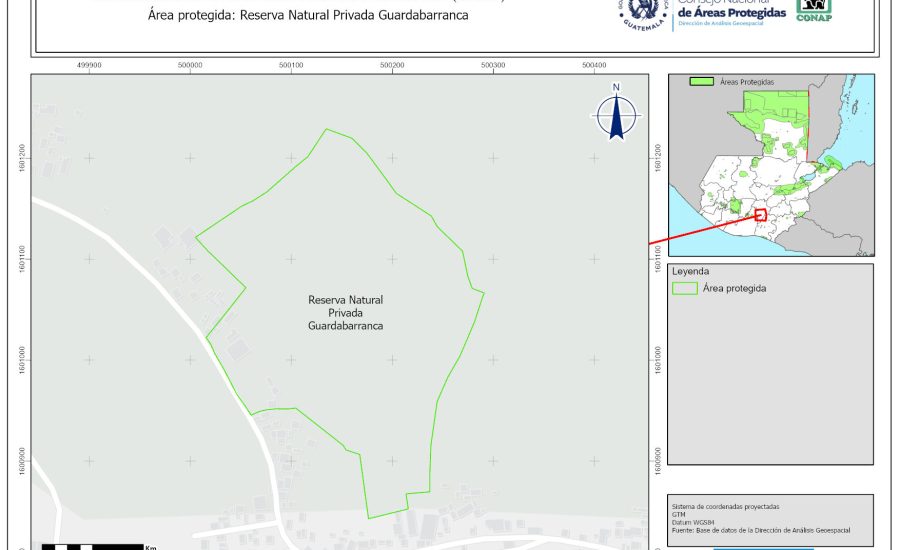Click the 500000 coordinate label on top axis

click(x=190, y=66)
